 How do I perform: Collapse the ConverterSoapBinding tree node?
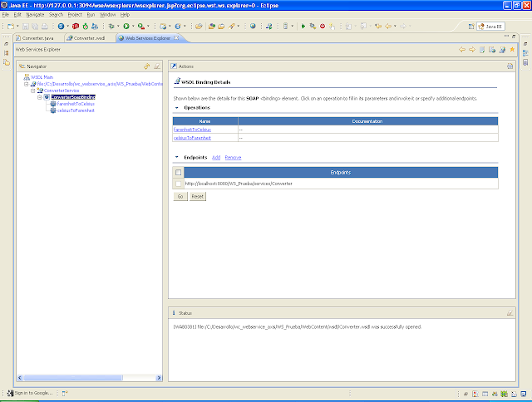(x=39, y=97)
